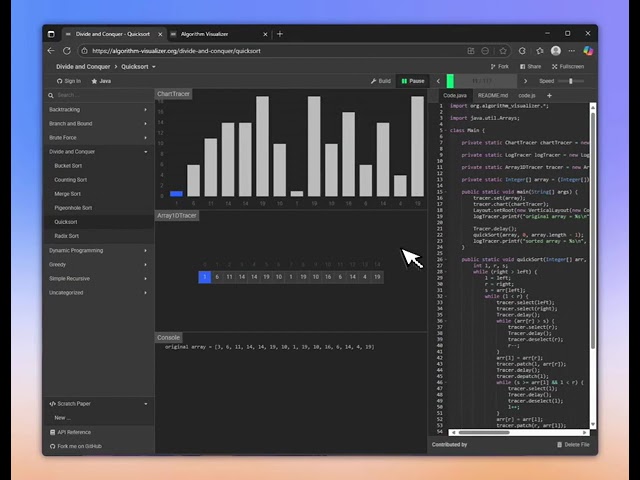
Task: Open the browser profile avatar
Action: coord(556,51)
